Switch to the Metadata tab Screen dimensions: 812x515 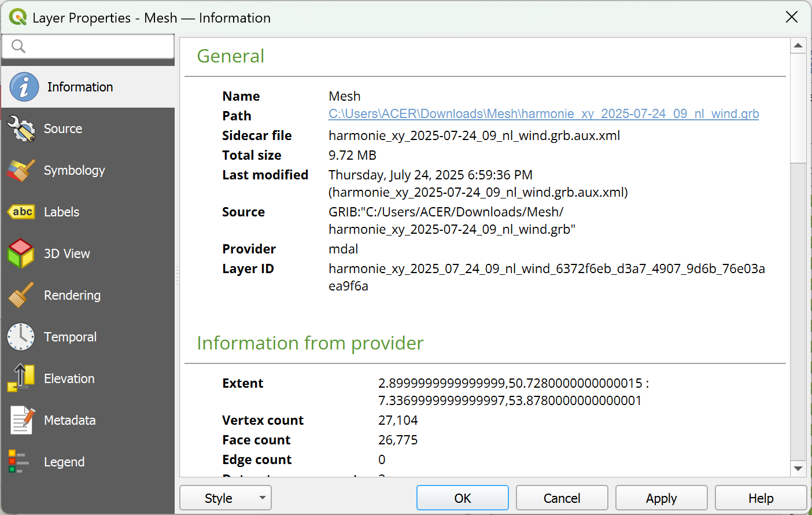(70, 420)
